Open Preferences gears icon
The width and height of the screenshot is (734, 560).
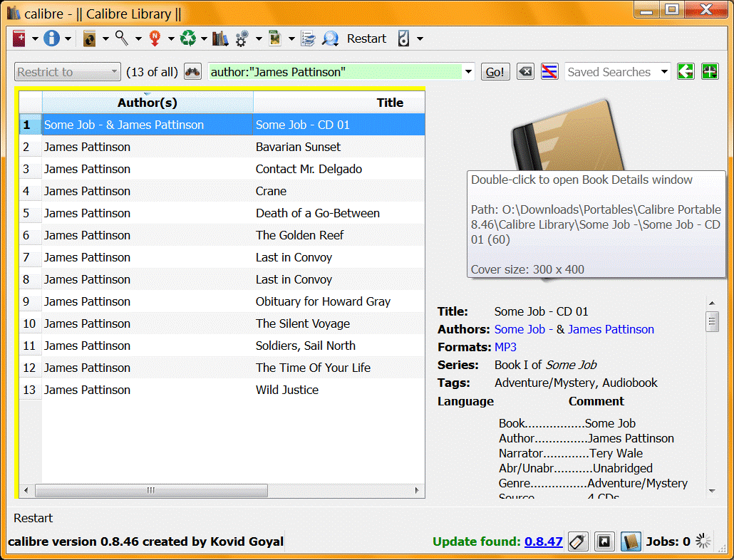point(242,38)
